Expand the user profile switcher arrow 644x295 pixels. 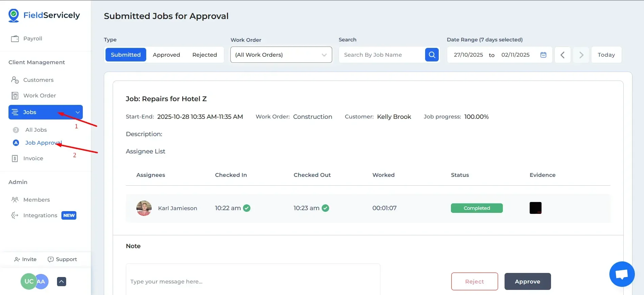point(61,281)
